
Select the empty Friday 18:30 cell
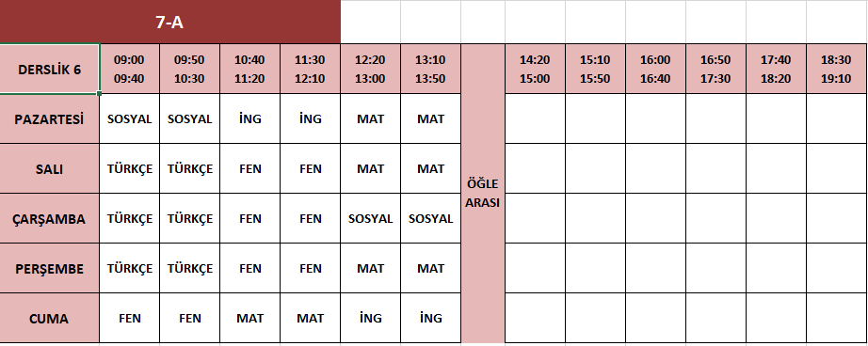(x=836, y=319)
